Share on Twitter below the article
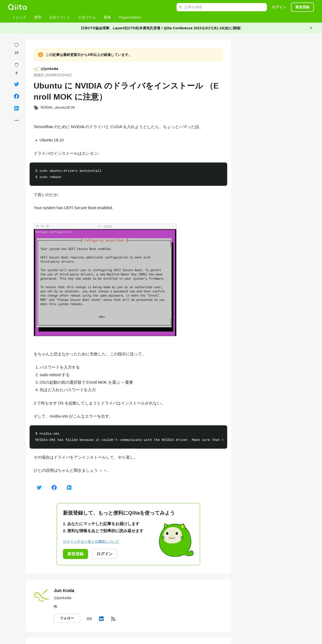This screenshot has width=322, height=644. tap(39, 488)
